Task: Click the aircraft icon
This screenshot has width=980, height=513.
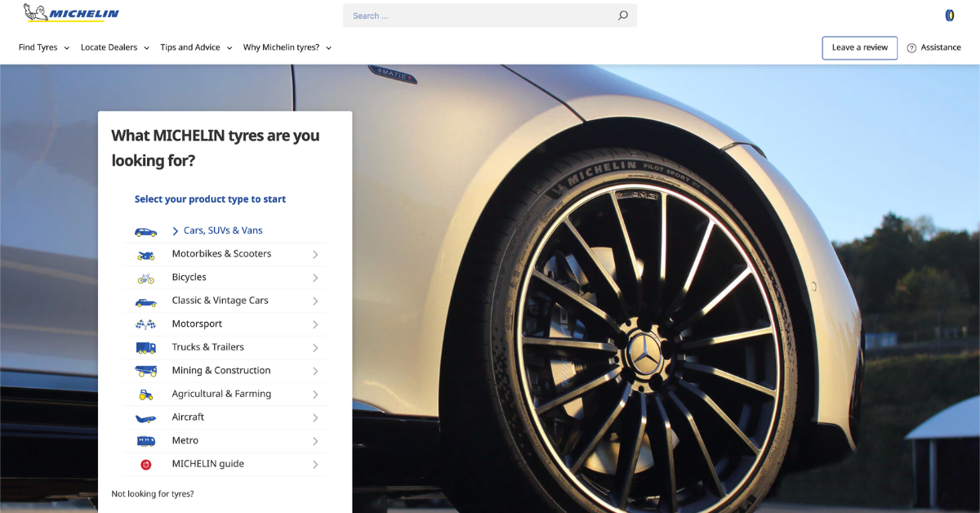Action: pos(145,418)
